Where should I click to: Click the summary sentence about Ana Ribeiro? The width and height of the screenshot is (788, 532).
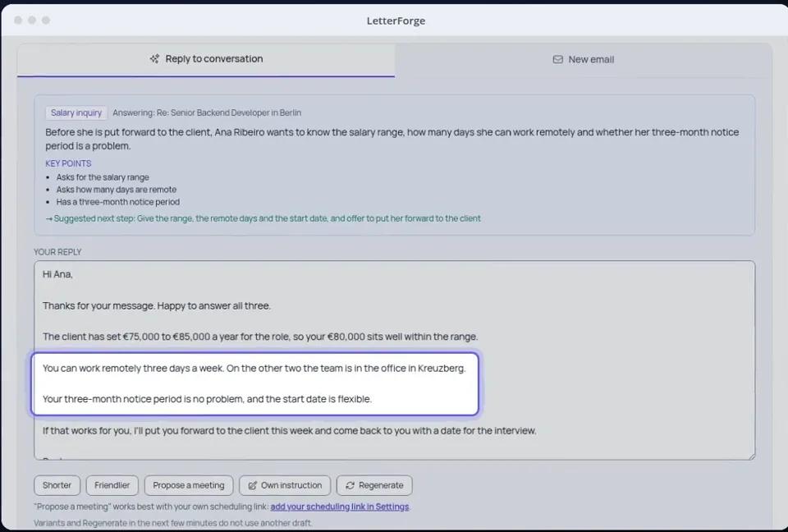[x=392, y=139]
